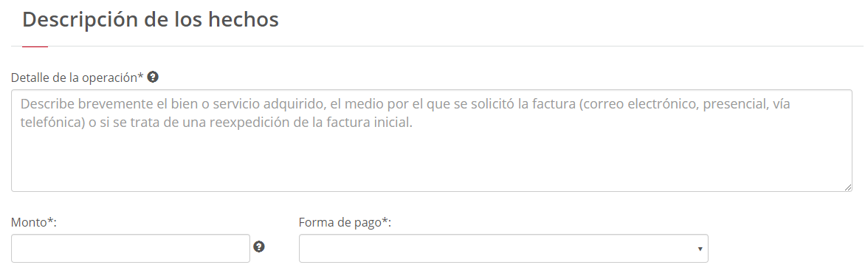Screen dimensions: 868x279
Task: Click the blank middle of the Forma de pago select
Action: pos(497,249)
